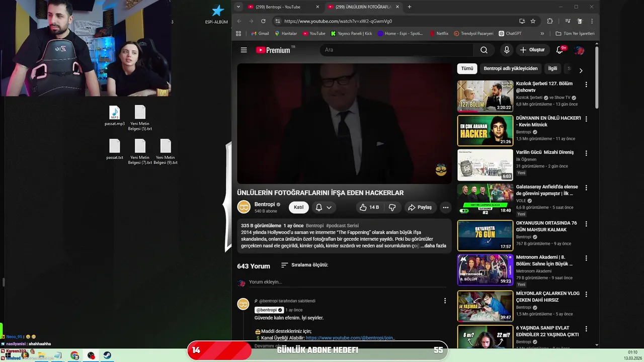This screenshot has width=644, height=362.
Task: Click the Paylaş share button
Action: (420, 207)
